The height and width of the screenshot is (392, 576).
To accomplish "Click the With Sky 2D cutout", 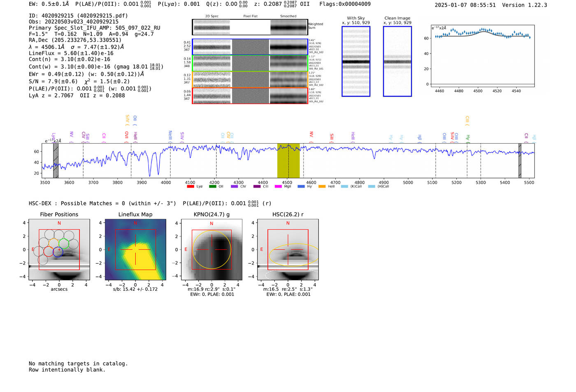I will pos(356,61).
